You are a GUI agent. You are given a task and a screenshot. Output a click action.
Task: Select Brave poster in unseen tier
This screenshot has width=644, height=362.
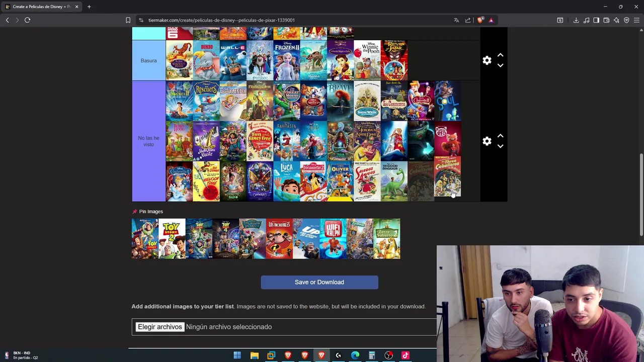[x=341, y=101]
